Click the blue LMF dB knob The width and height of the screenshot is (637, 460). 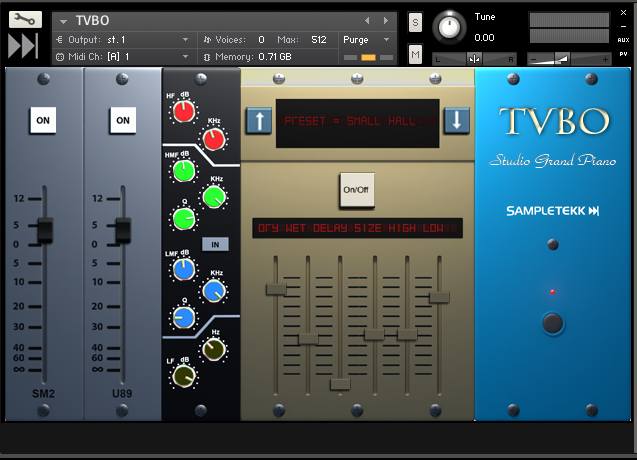coord(184,270)
